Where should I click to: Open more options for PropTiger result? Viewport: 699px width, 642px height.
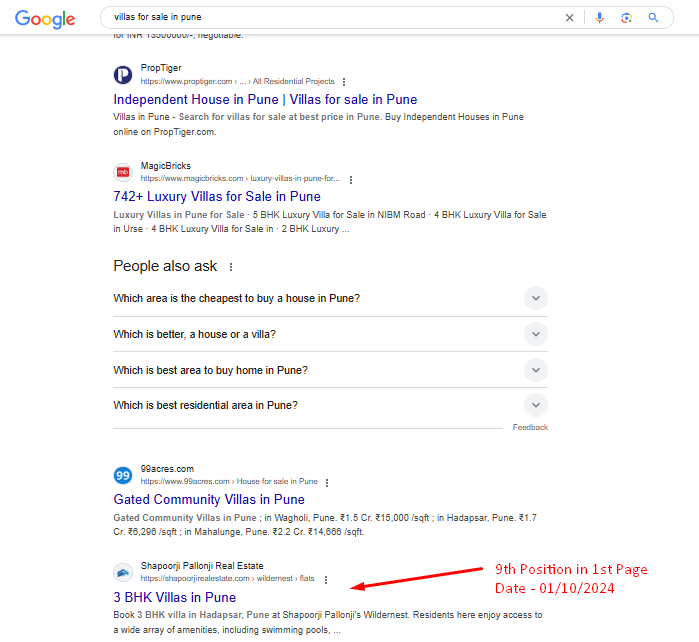point(344,82)
